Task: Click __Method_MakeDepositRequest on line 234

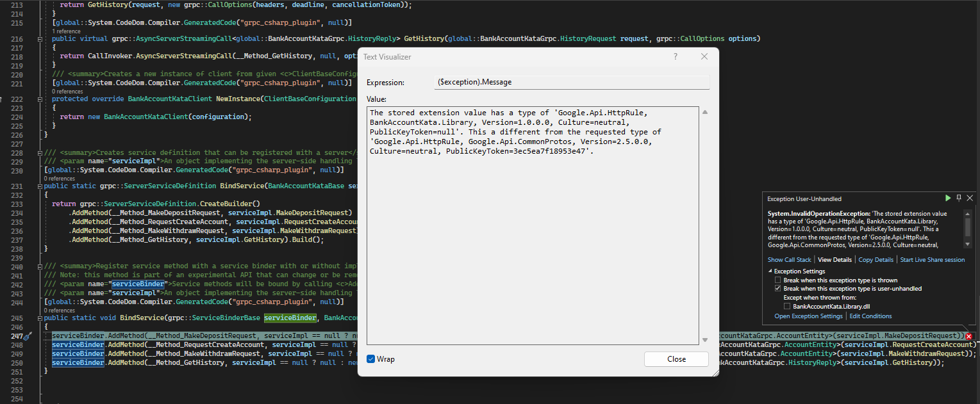Action: coord(168,213)
